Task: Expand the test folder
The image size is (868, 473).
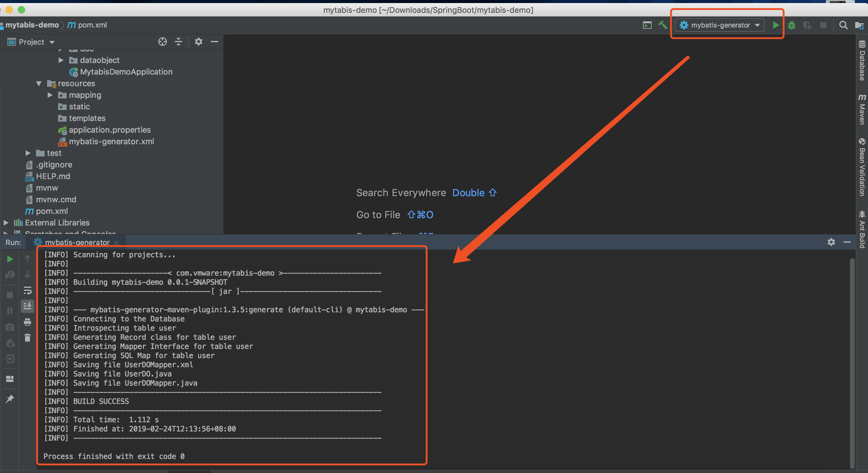Action: (x=28, y=153)
